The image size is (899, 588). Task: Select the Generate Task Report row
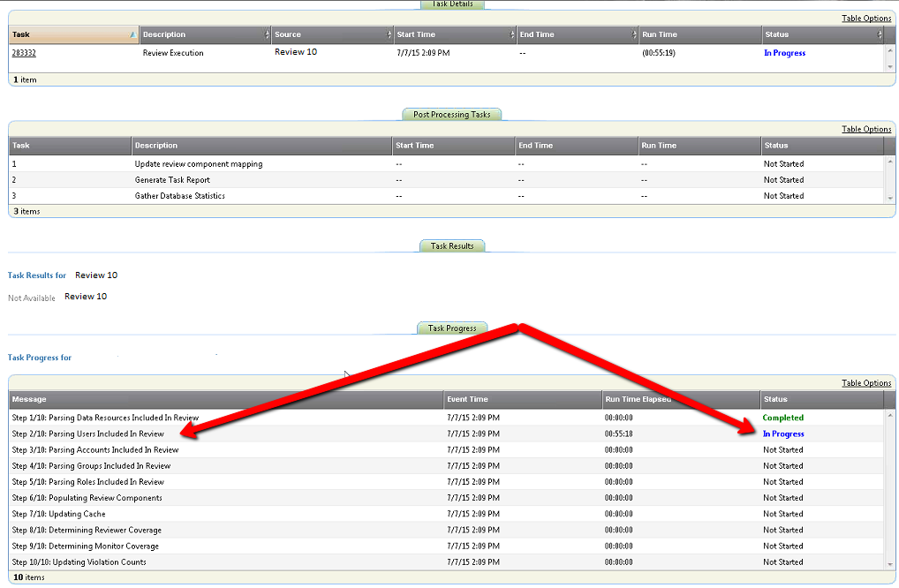(172, 180)
